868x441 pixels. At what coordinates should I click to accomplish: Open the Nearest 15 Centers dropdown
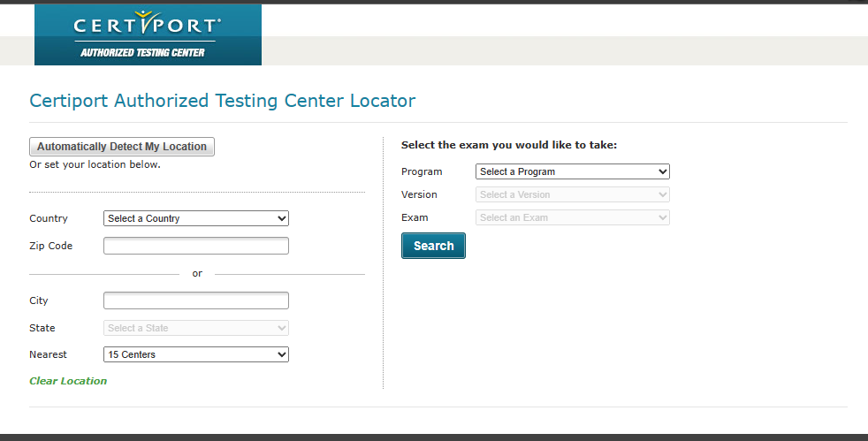[x=195, y=354]
